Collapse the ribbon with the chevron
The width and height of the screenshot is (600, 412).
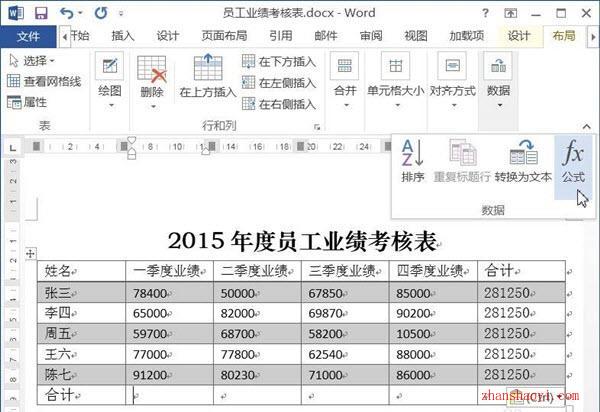[x=586, y=126]
